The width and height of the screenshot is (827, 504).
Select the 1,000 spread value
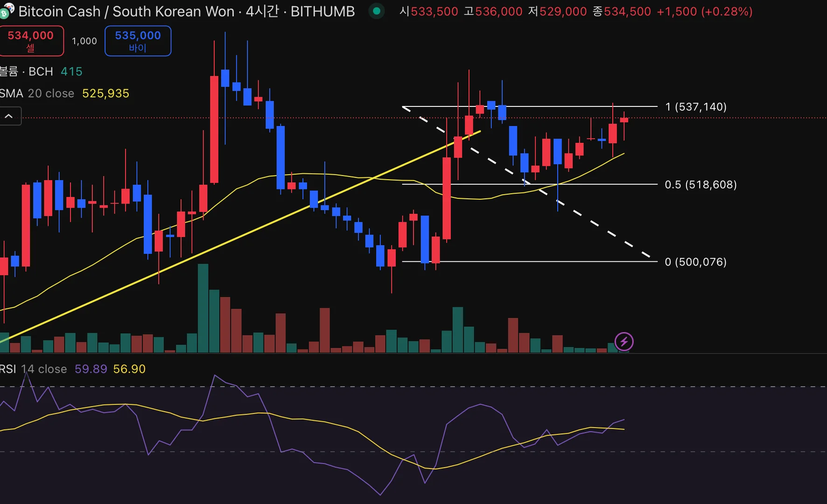(84, 41)
